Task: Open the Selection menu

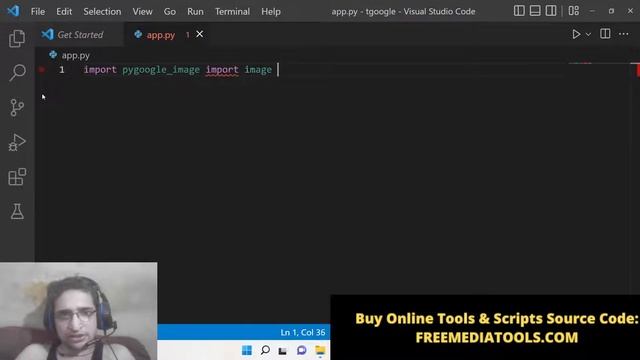Action: (x=102, y=11)
